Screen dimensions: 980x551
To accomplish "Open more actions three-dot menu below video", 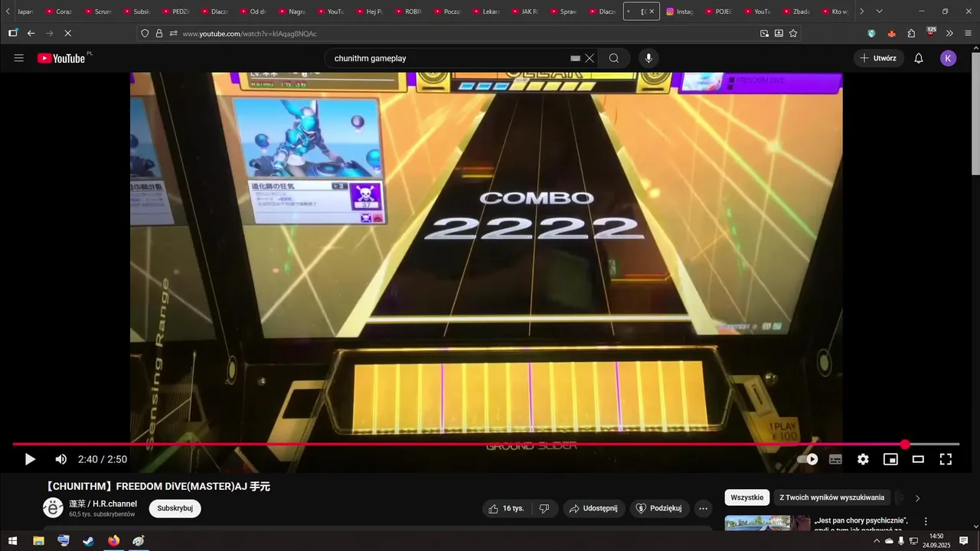I will click(x=703, y=508).
